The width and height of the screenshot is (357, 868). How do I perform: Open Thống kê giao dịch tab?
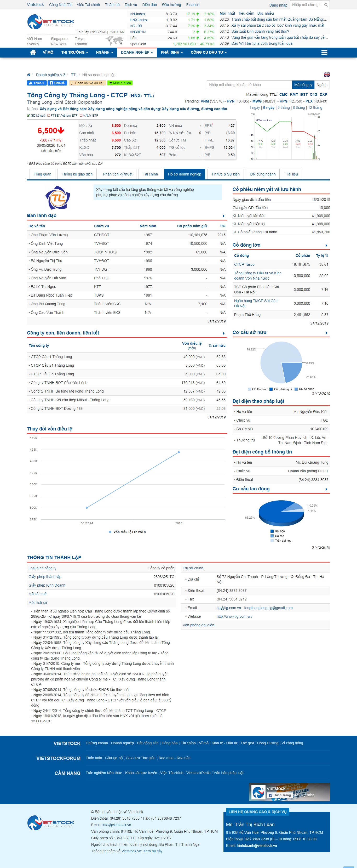pyautogui.click(x=77, y=174)
